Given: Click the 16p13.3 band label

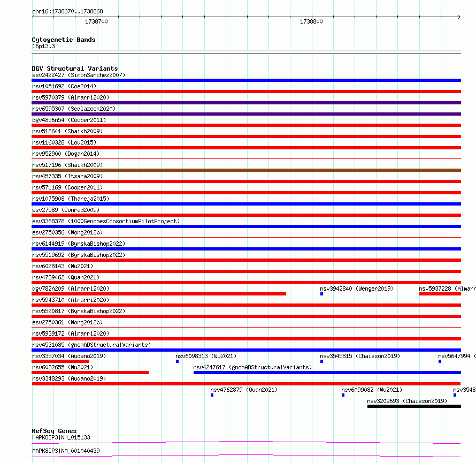Looking at the screenshot, I should click(x=43, y=47).
